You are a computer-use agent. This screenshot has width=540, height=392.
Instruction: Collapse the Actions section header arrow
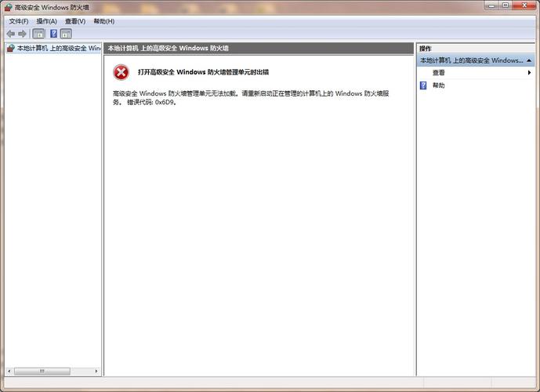point(529,60)
